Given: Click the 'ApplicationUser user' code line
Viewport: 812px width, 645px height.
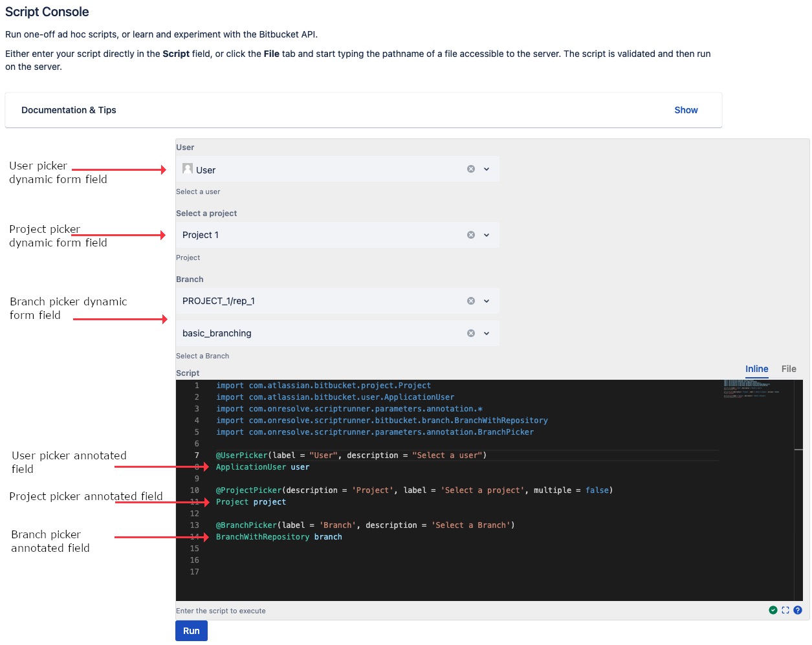Looking at the screenshot, I should 263,467.
